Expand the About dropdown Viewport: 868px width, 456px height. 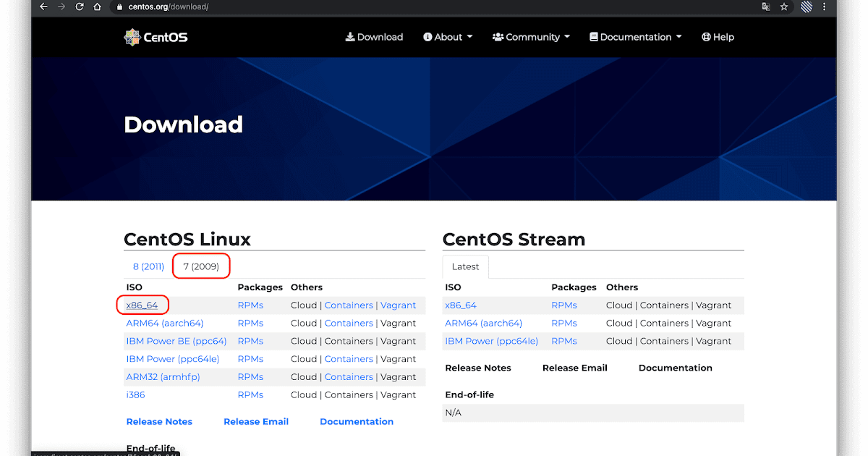447,37
